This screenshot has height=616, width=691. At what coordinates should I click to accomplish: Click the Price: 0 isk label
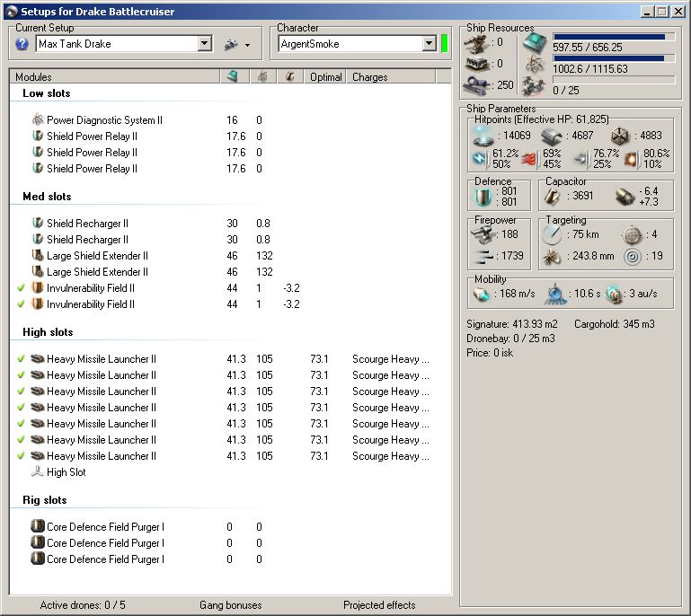[489, 353]
